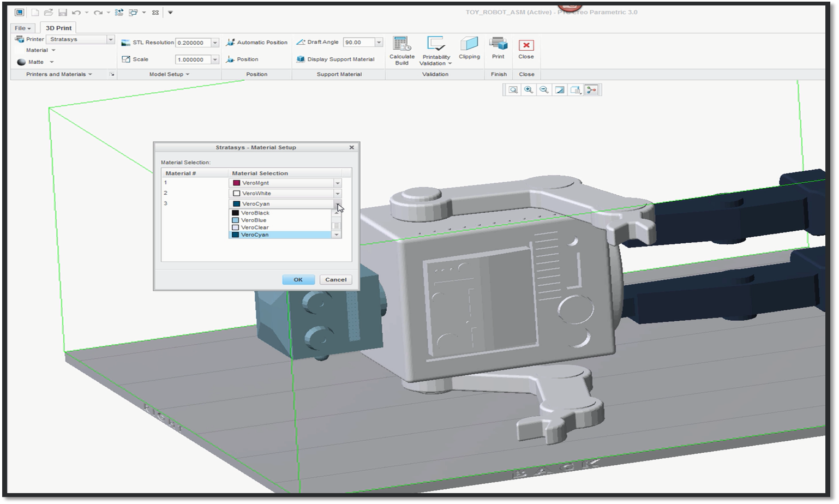839x504 pixels.
Task: Click the Undo arrow icon
Action: (76, 12)
